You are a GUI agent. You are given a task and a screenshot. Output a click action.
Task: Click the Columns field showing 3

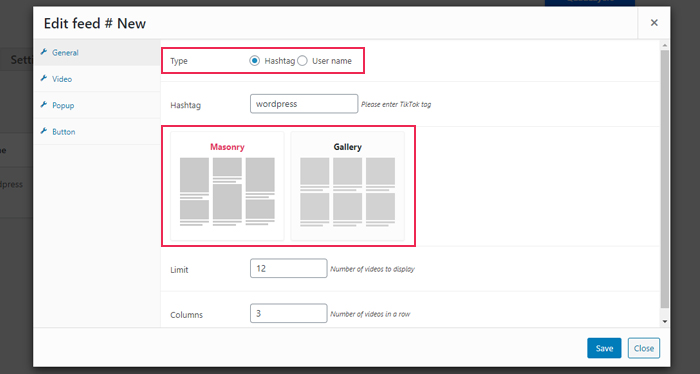(288, 313)
